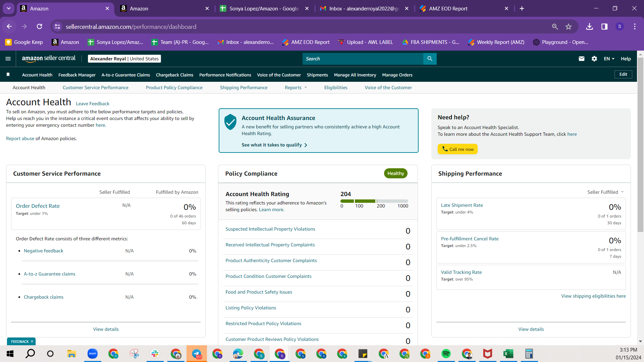Open Suspected Intellectual Property Violations link
The height and width of the screenshot is (362, 644).
point(270,229)
